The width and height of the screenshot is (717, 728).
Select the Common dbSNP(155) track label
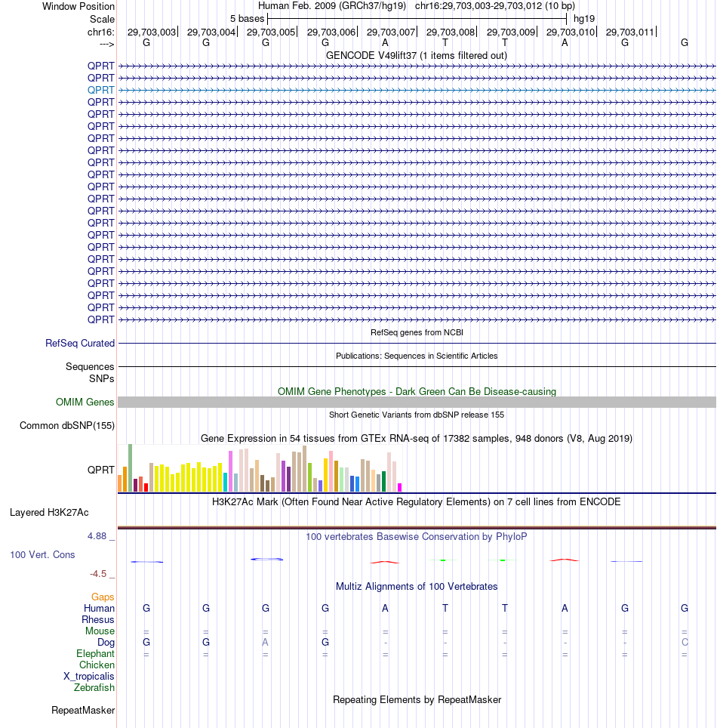click(67, 426)
